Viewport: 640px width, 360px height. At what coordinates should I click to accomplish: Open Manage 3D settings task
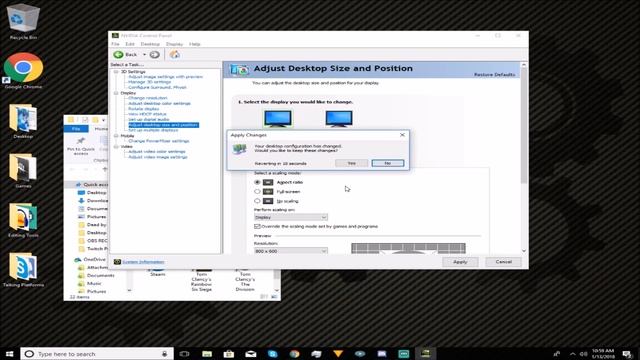149,82
